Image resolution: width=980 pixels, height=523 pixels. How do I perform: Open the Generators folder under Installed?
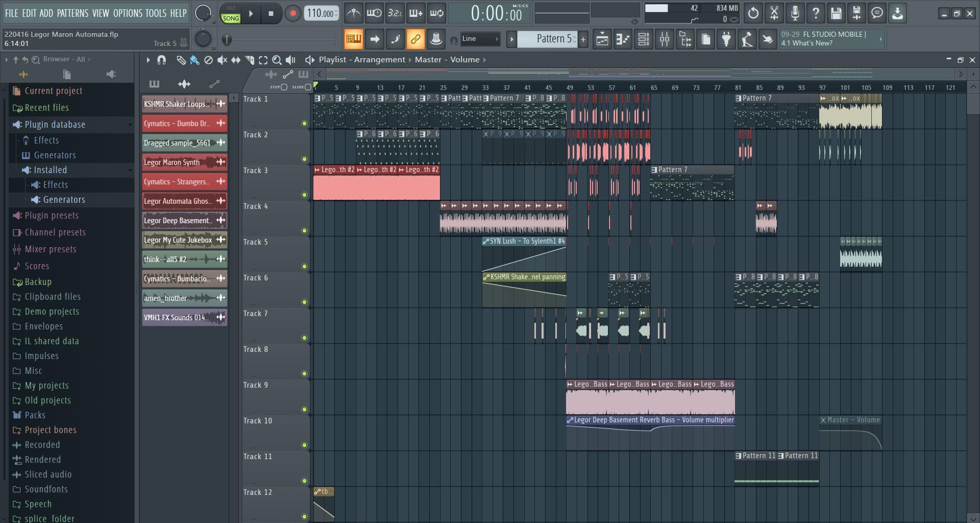pos(64,200)
